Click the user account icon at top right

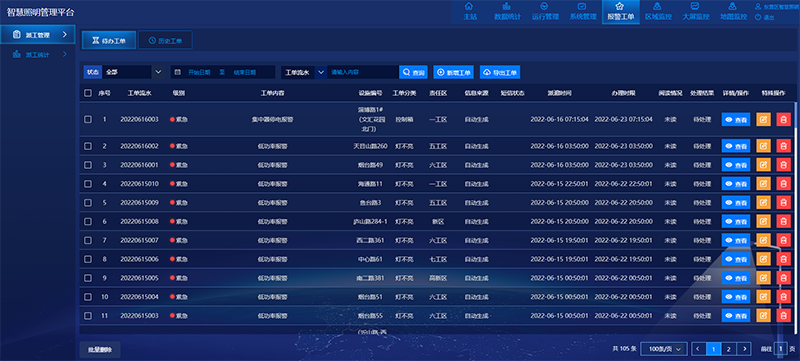tap(758, 7)
